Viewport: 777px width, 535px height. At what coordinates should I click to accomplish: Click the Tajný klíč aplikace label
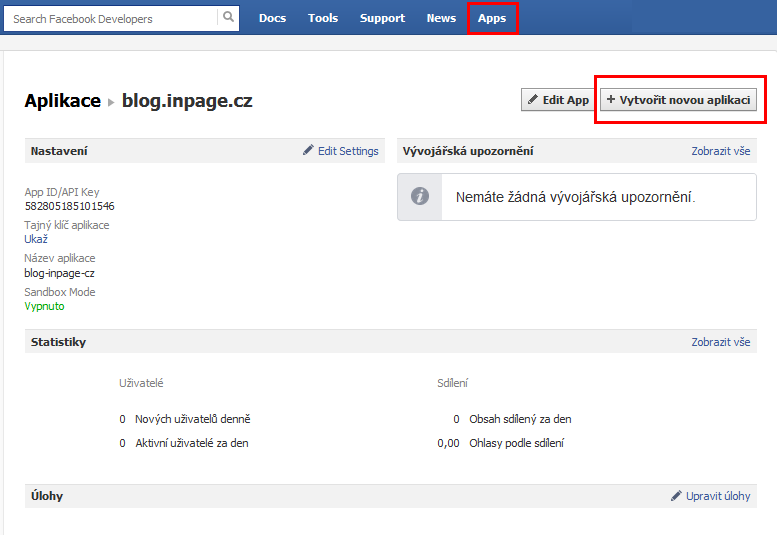coord(67,225)
